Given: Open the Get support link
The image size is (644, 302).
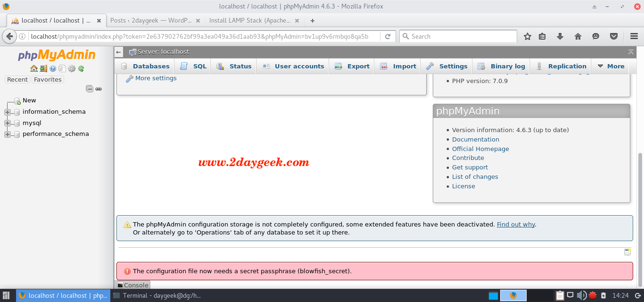Looking at the screenshot, I should coord(470,168).
